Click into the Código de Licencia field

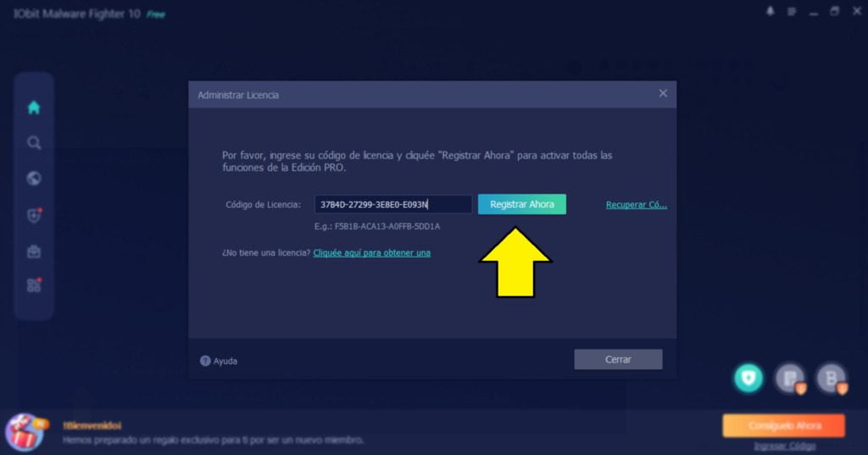pyautogui.click(x=393, y=204)
